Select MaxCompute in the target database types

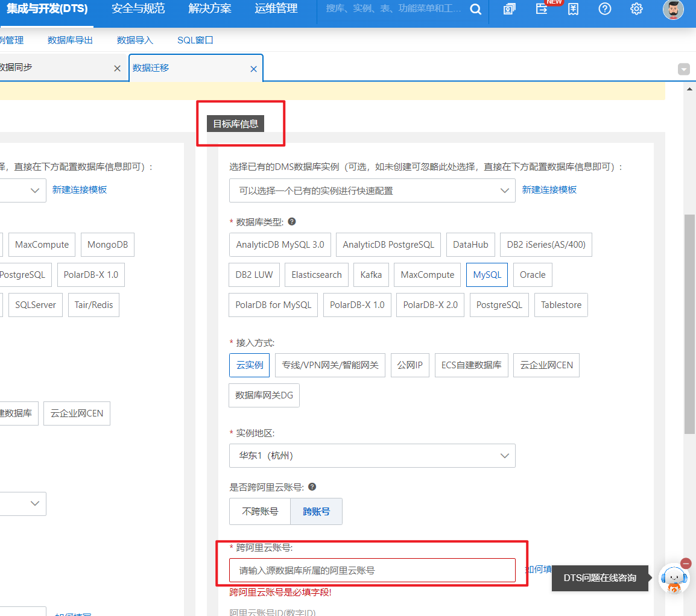(428, 275)
